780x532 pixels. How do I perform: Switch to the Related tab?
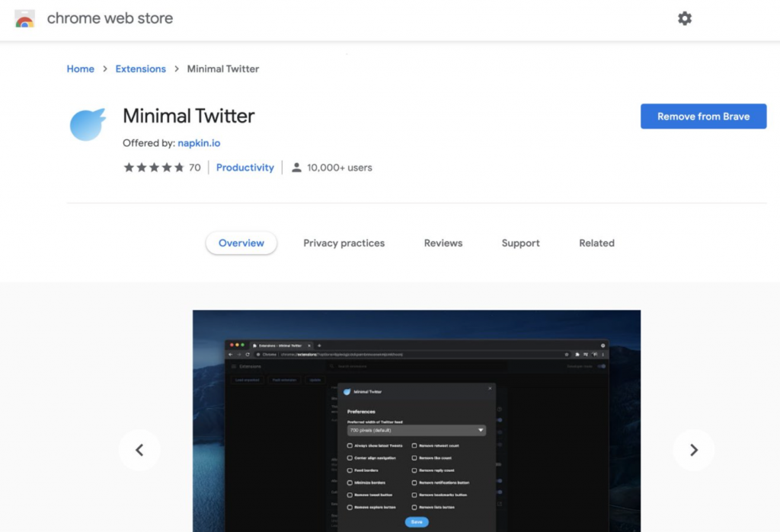click(597, 243)
